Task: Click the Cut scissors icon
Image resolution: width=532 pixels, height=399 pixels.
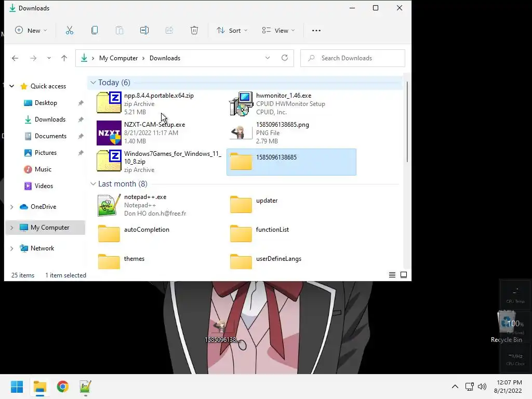Action: [x=70, y=31]
